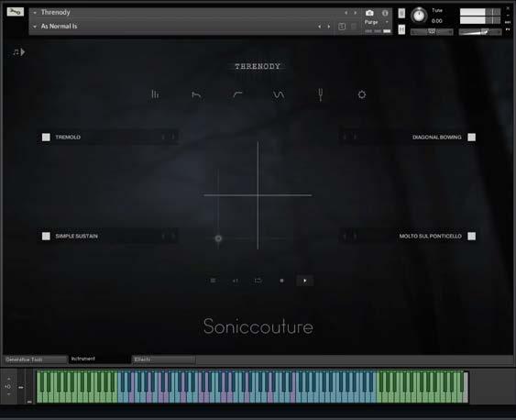Viewport: 516px width, 420px height.
Task: Switch to the Generative Tools tab
Action: pyautogui.click(x=35, y=359)
